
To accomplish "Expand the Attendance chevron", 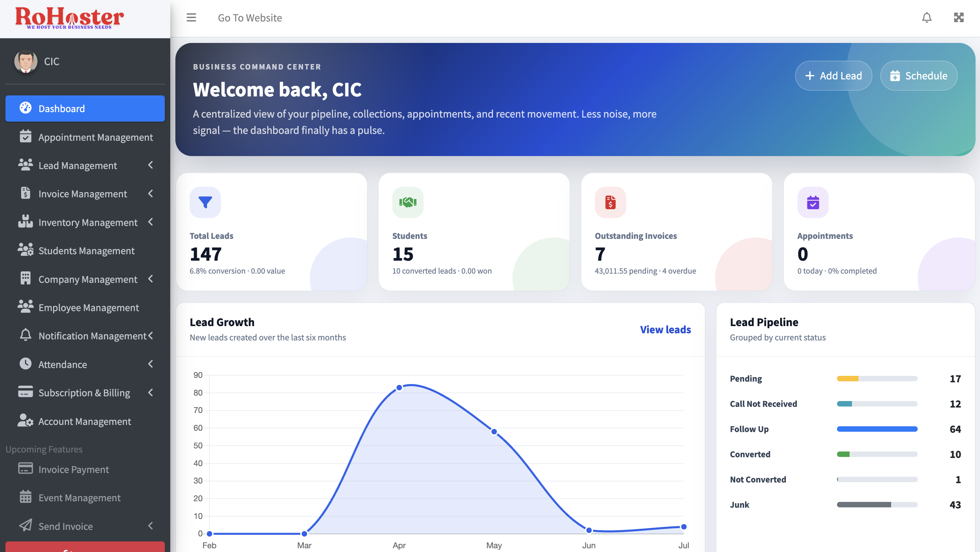I will [x=151, y=364].
